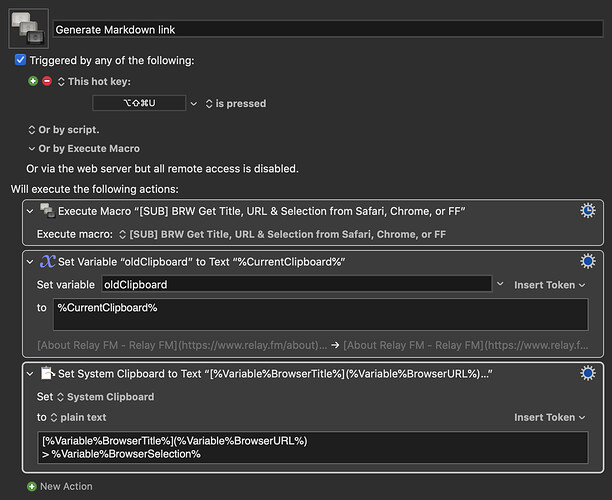Open the 'is pressed' dropdown
The width and height of the screenshot is (612, 500).
[x=208, y=103]
